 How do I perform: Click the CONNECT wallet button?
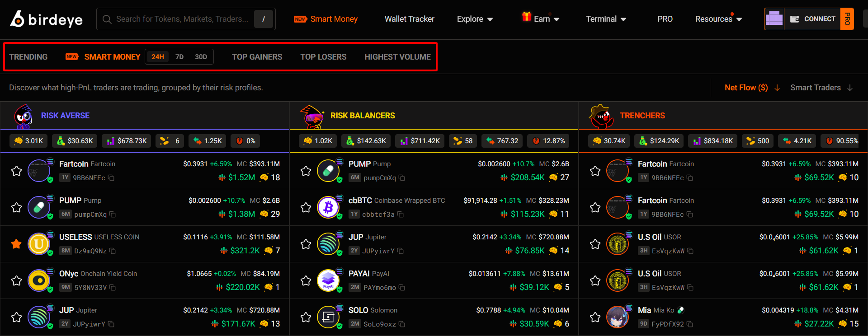click(x=812, y=19)
